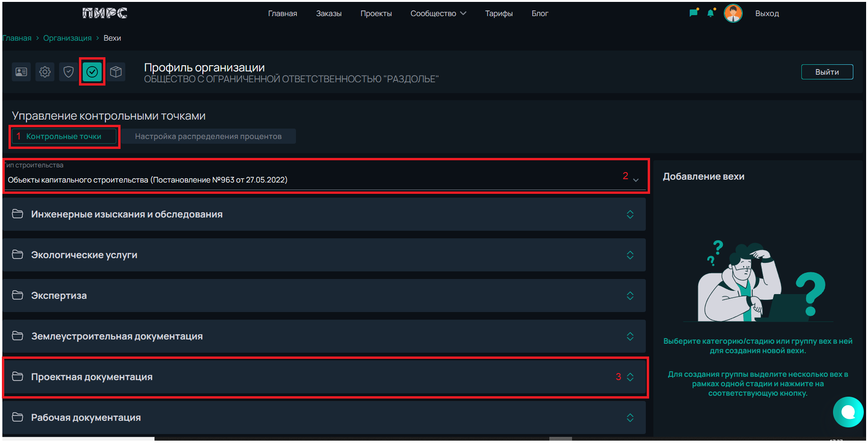
Task: Go to Организация breadcrumb link
Action: (67, 38)
